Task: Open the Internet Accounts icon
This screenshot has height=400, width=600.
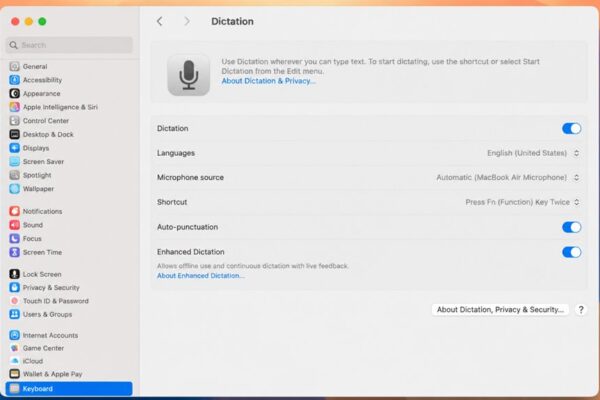Action: 15,335
